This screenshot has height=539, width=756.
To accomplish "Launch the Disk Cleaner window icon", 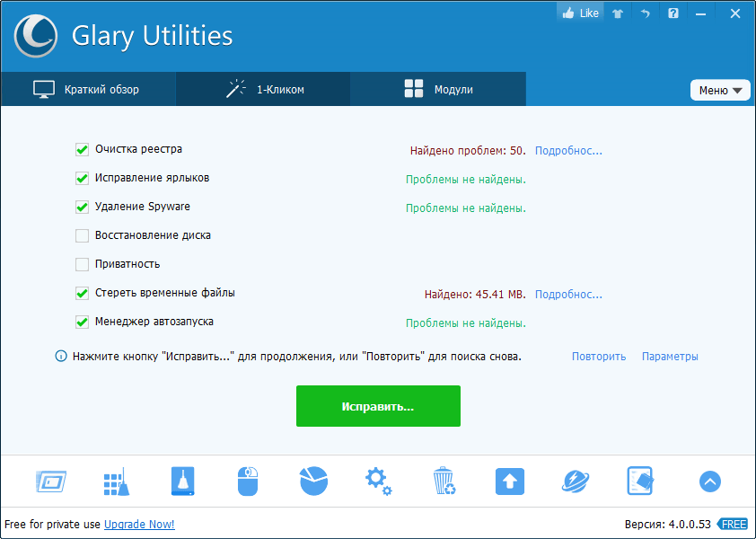I will pyautogui.click(x=50, y=482).
